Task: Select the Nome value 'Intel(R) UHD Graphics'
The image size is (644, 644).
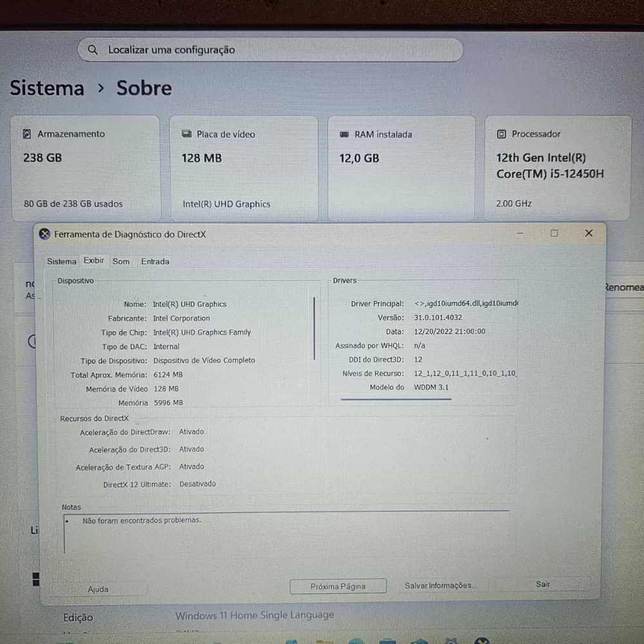Action: [189, 304]
